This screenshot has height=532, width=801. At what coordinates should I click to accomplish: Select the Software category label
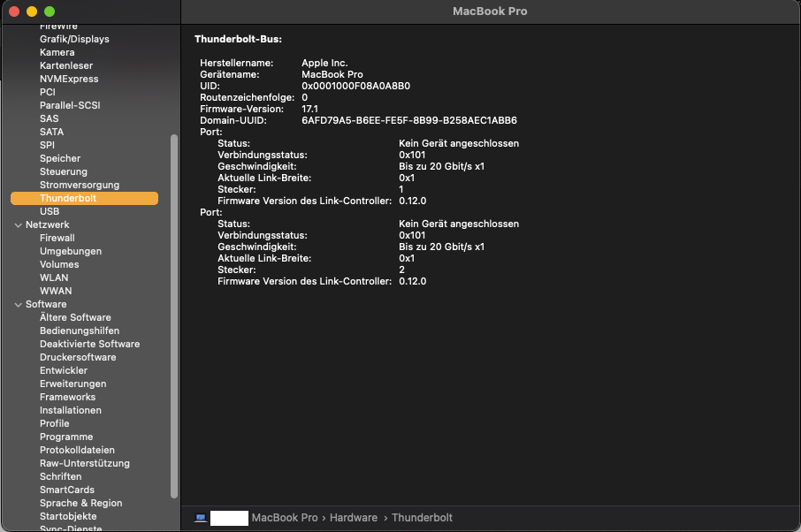[x=46, y=305]
